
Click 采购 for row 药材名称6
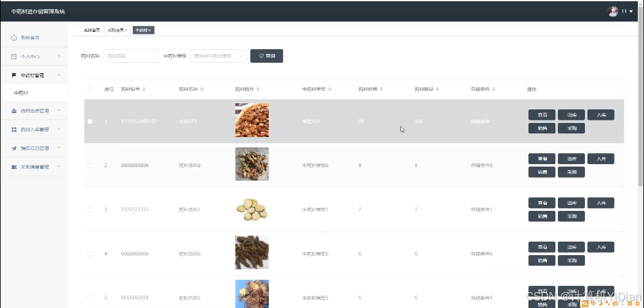[571, 261]
